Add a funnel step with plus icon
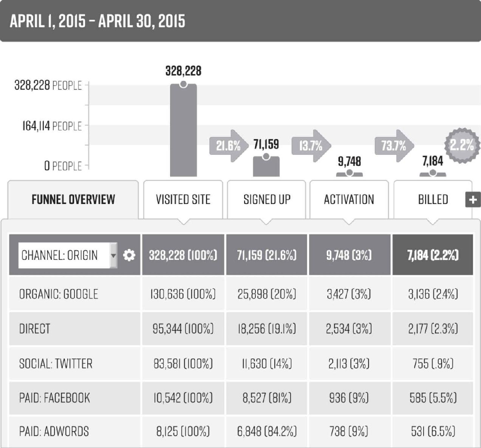The image size is (481, 448). (473, 199)
